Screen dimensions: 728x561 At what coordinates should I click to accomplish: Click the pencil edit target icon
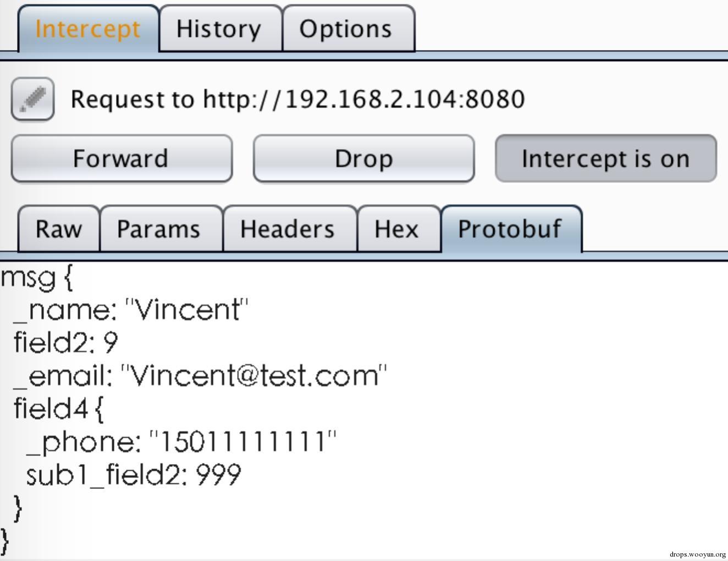tap(32, 99)
